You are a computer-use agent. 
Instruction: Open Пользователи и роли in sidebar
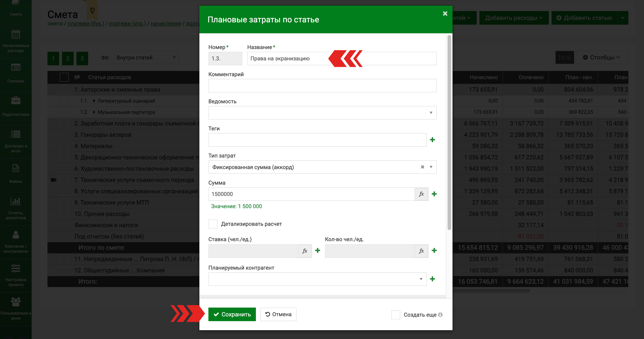pyautogui.click(x=16, y=309)
